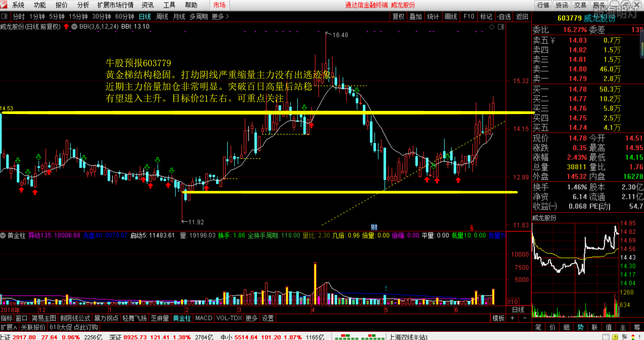Expand the BBI indicator dropdown arrow

[x=74, y=27]
